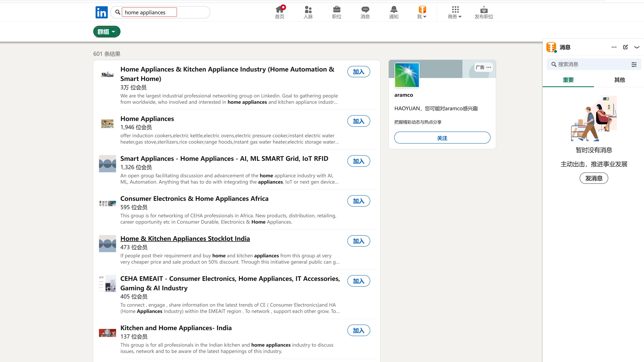644x362 pixels.
Task: Join Home Appliances & Kitchen Appliance Industry group
Action: point(359,72)
